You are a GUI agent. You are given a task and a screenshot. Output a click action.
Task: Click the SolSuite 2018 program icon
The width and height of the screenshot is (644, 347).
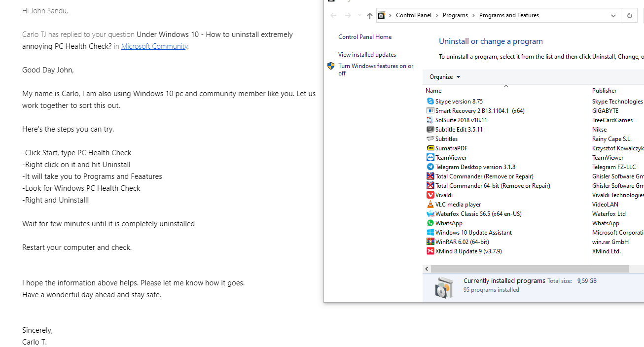(x=430, y=120)
